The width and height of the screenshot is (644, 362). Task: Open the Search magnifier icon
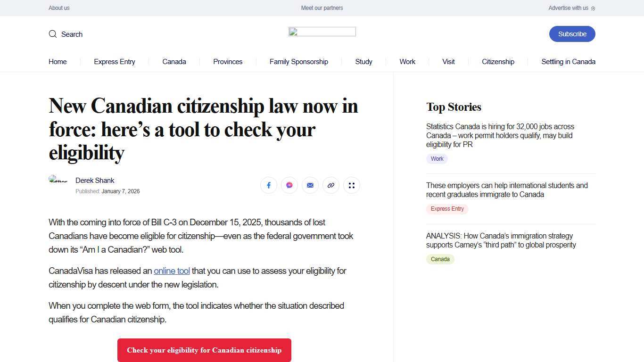pyautogui.click(x=53, y=34)
